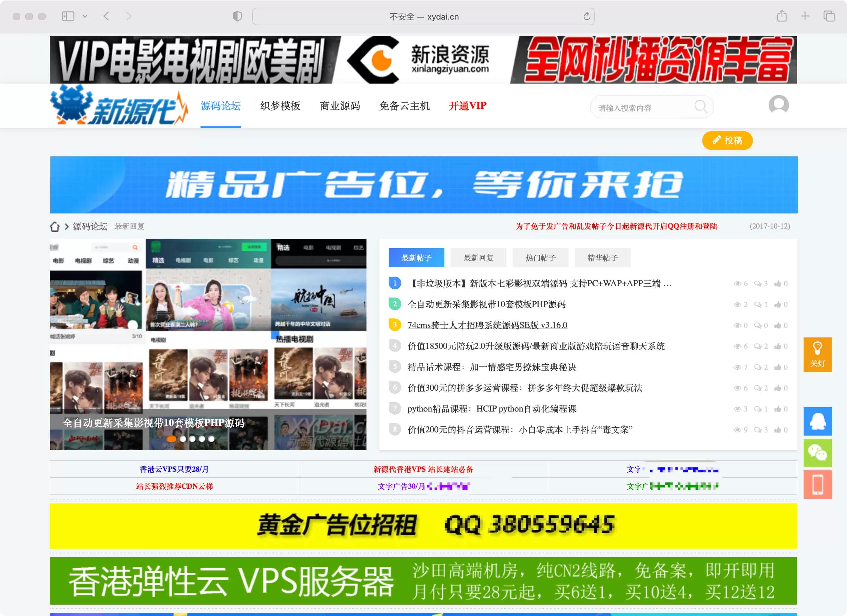Click slideshow image of 影视模板PHP源码
Screen dimensions: 847x616
208,344
